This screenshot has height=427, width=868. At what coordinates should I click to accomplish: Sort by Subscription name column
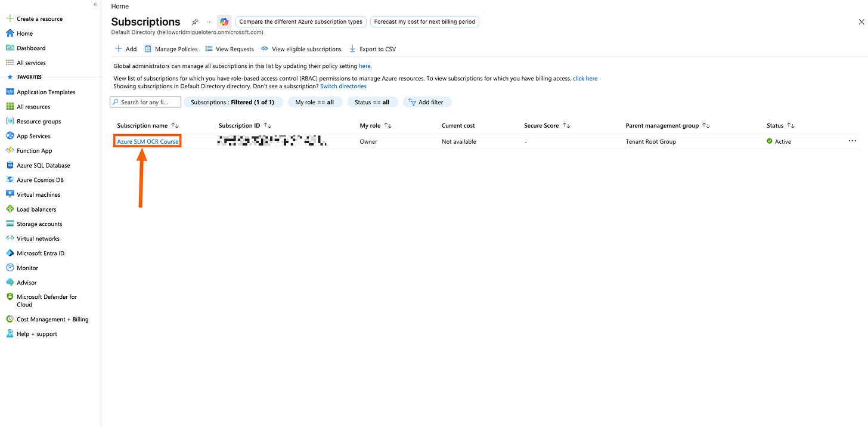click(148, 125)
